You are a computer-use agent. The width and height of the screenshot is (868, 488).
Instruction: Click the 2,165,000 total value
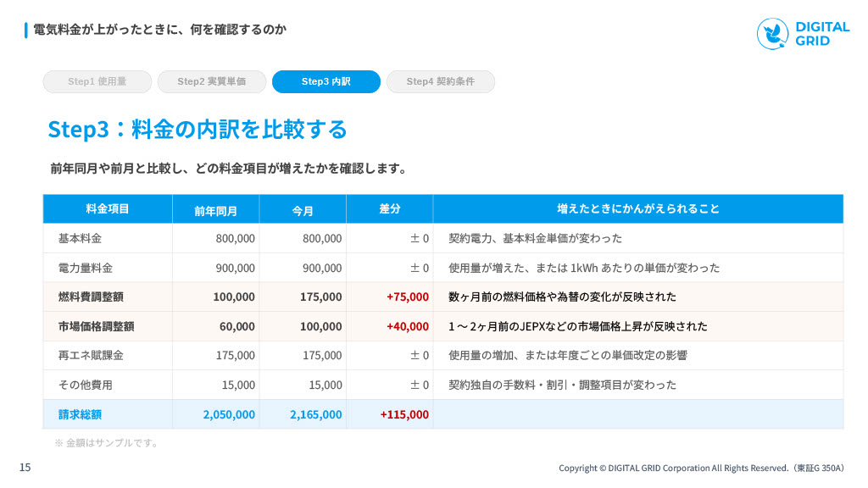[x=315, y=414]
